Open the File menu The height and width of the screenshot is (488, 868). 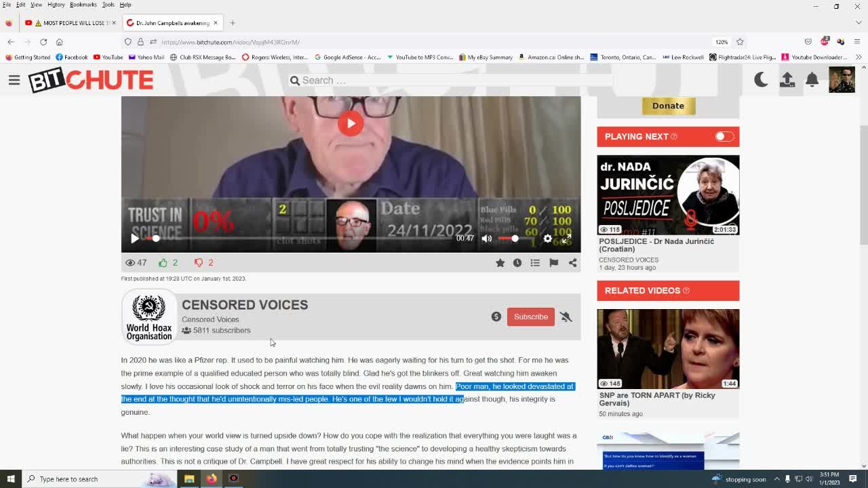point(7,5)
